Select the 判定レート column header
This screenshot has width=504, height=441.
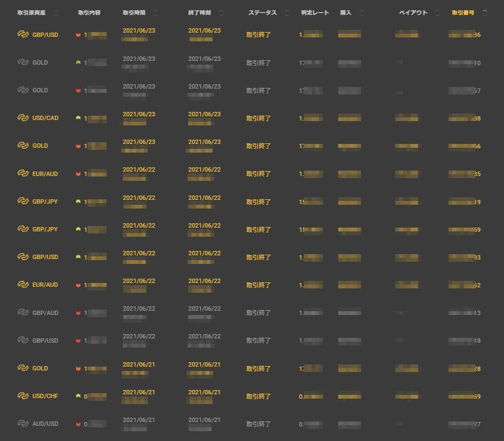coord(315,13)
